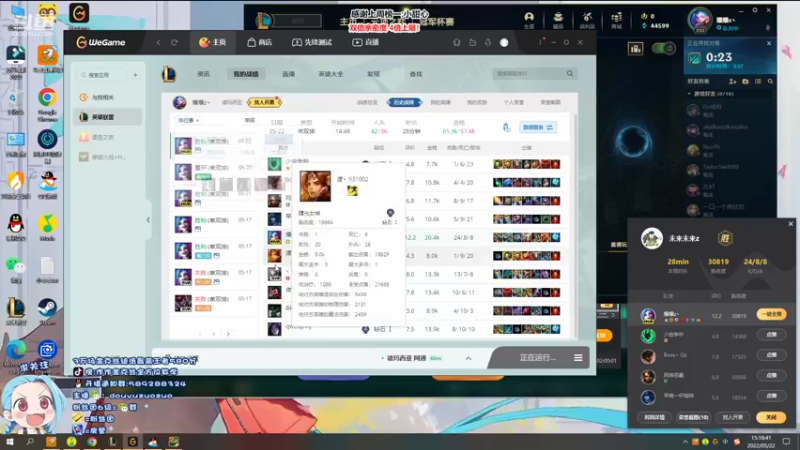
Task: Go to next page of match list
Action: point(228,334)
